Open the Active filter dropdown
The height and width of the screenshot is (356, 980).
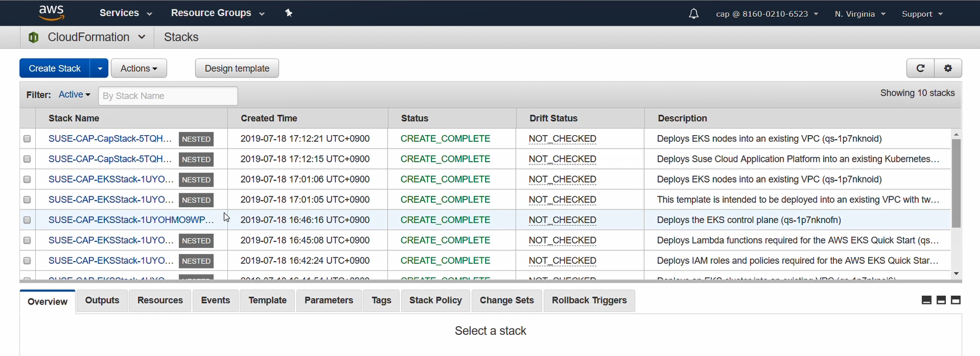tap(74, 94)
